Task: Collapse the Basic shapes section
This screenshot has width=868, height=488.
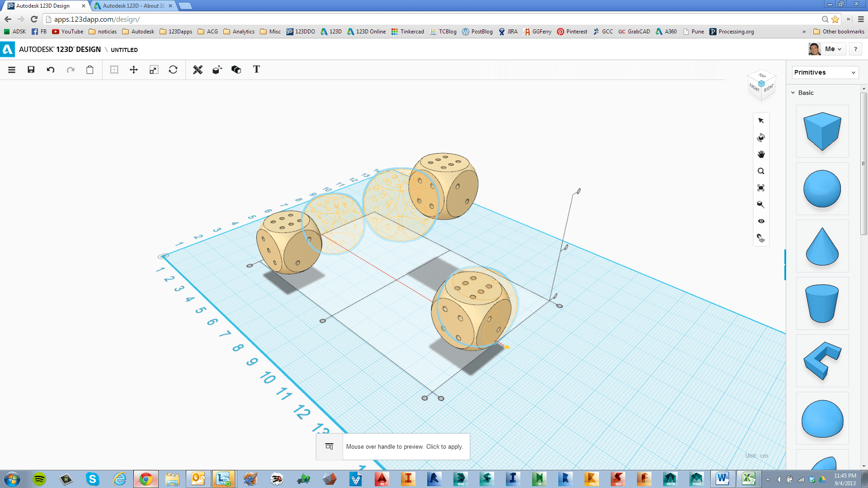Action: (x=793, y=93)
